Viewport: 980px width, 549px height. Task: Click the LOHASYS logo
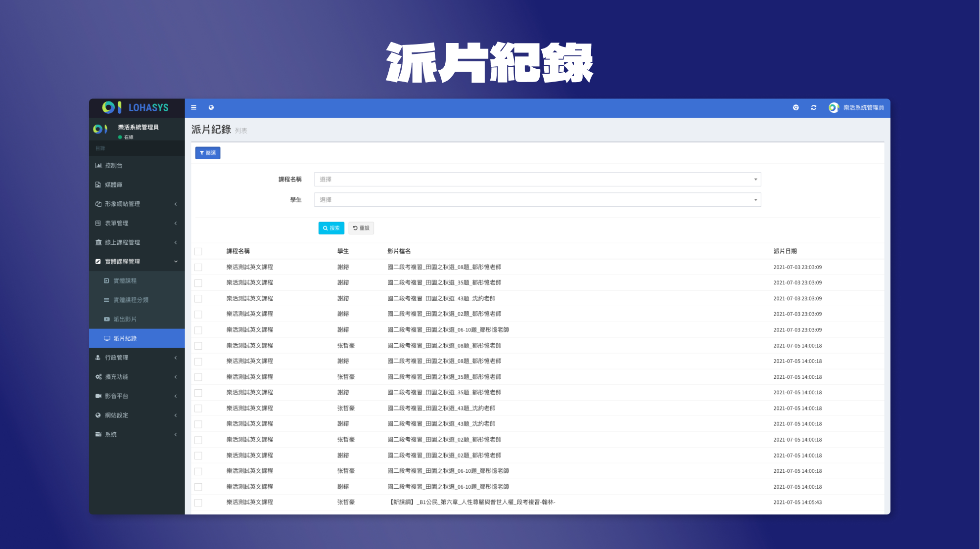pos(136,108)
